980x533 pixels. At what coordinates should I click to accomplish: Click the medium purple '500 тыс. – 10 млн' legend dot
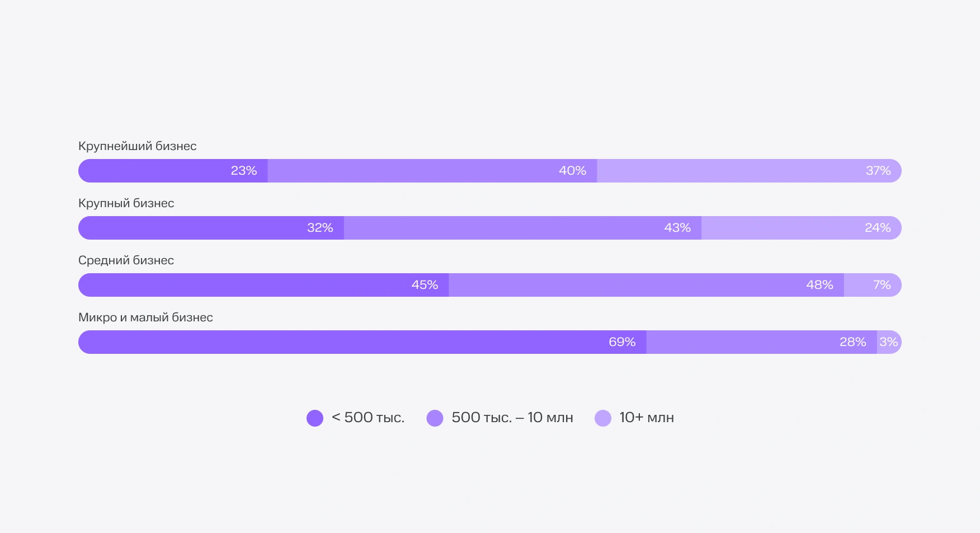click(435, 418)
